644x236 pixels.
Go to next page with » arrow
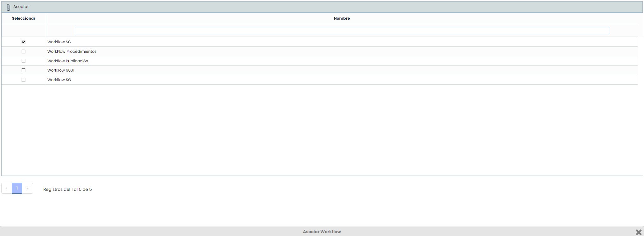coord(28,188)
